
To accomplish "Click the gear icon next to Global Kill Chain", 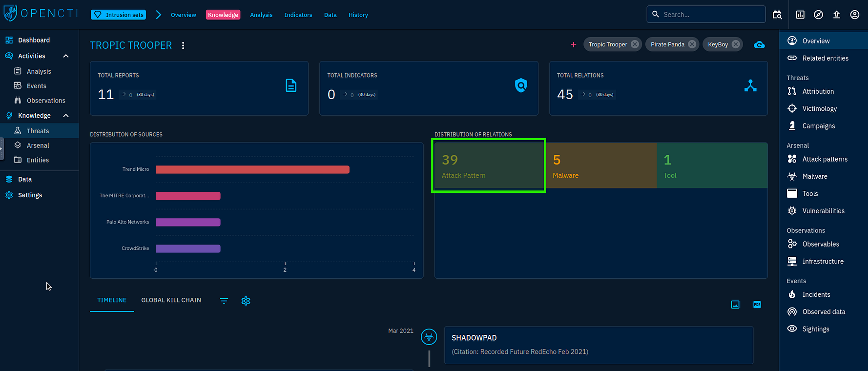I will pos(246,301).
